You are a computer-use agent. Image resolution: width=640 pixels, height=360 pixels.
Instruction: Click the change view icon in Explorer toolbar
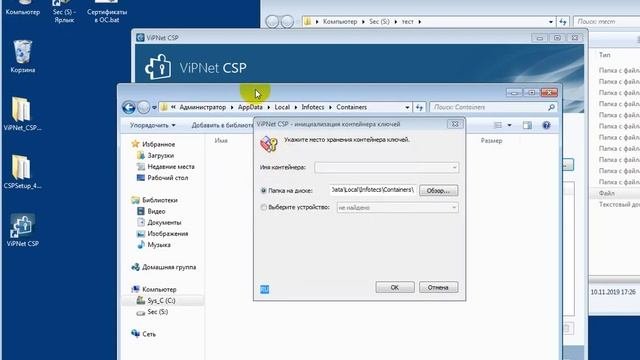[x=498, y=125]
